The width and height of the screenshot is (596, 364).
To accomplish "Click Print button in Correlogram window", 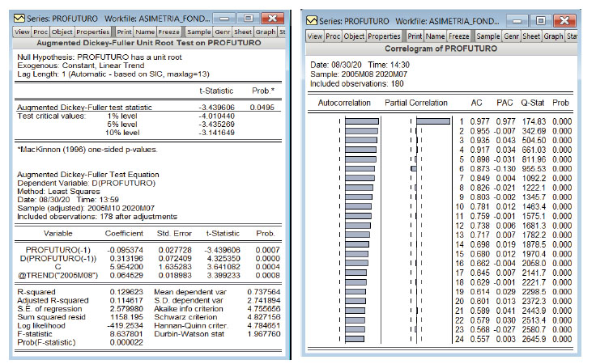I will (x=415, y=36).
